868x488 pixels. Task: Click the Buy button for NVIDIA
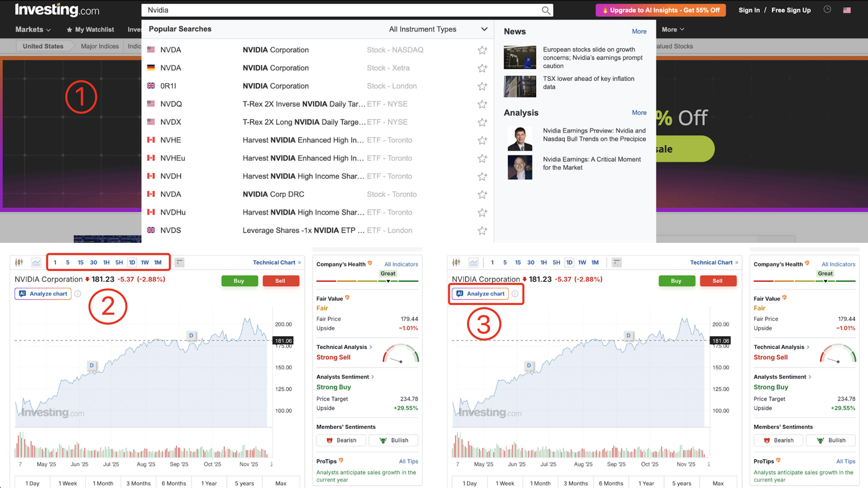coord(240,281)
